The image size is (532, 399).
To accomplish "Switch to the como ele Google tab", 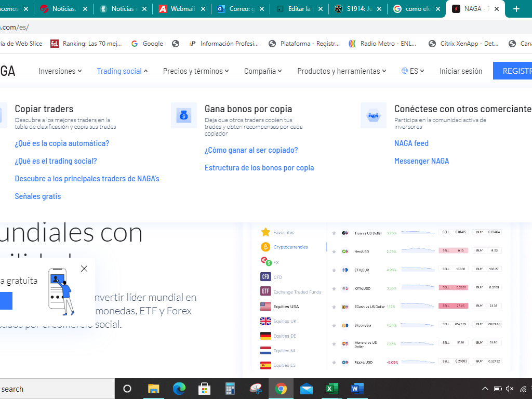I will [x=417, y=9].
